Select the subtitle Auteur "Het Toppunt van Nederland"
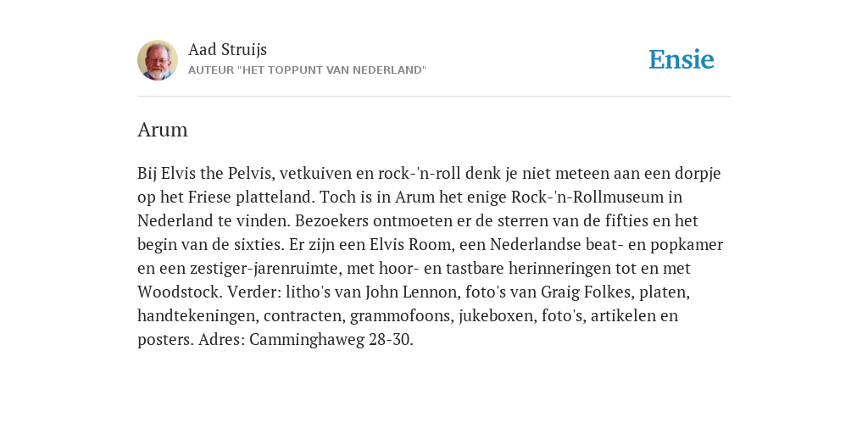868x434 pixels. (x=307, y=70)
